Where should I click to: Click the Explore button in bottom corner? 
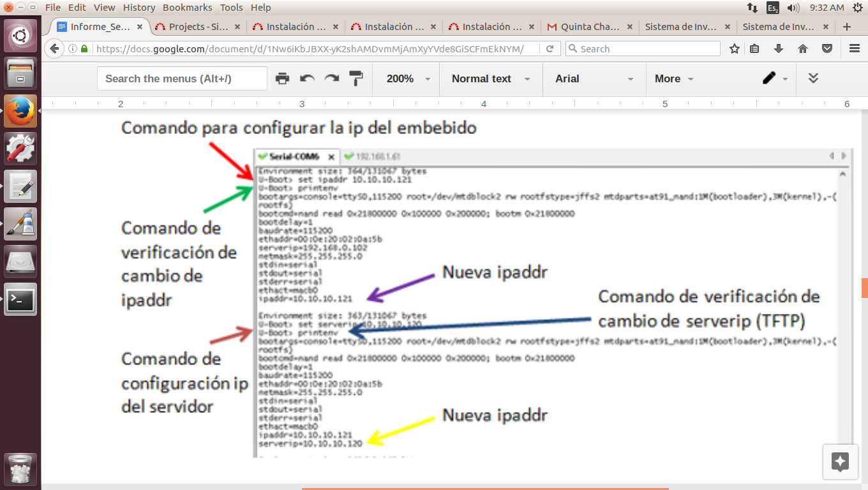point(840,462)
